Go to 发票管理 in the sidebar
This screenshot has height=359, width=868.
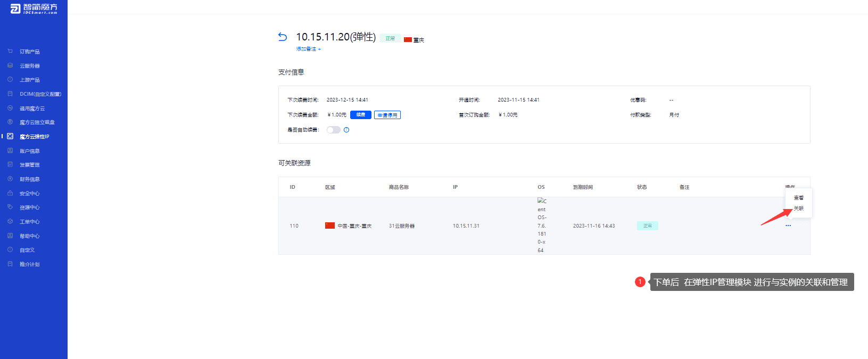pyautogui.click(x=30, y=165)
